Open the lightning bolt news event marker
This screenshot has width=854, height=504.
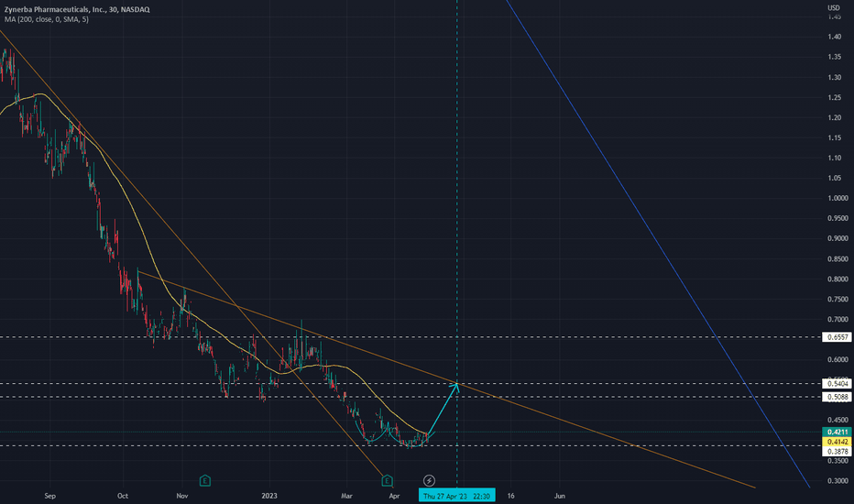point(429,480)
